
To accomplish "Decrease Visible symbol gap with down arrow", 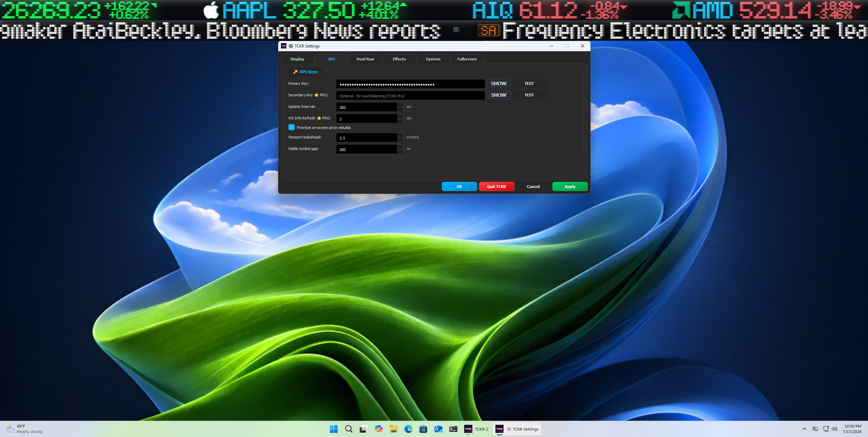I will [x=400, y=151].
